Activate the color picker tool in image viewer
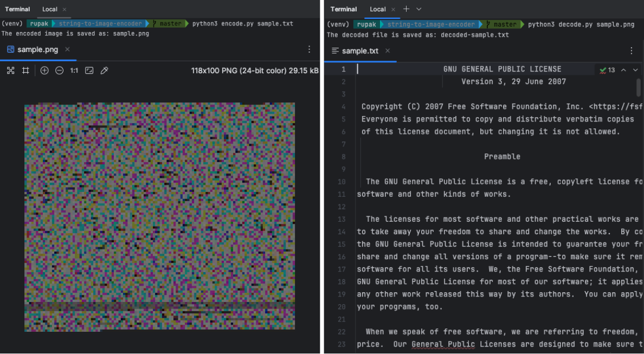The height and width of the screenshot is (354, 644). click(104, 70)
